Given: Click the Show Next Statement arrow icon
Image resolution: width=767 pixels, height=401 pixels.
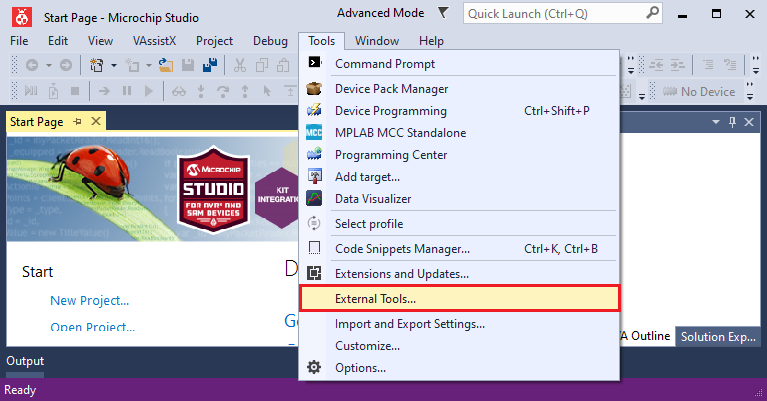Looking at the screenshot, I should coord(104,91).
